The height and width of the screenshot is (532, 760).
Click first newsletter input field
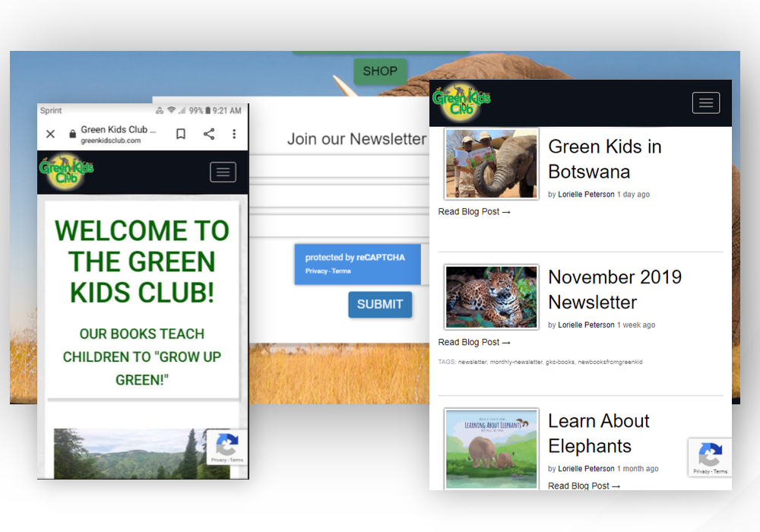(339, 168)
